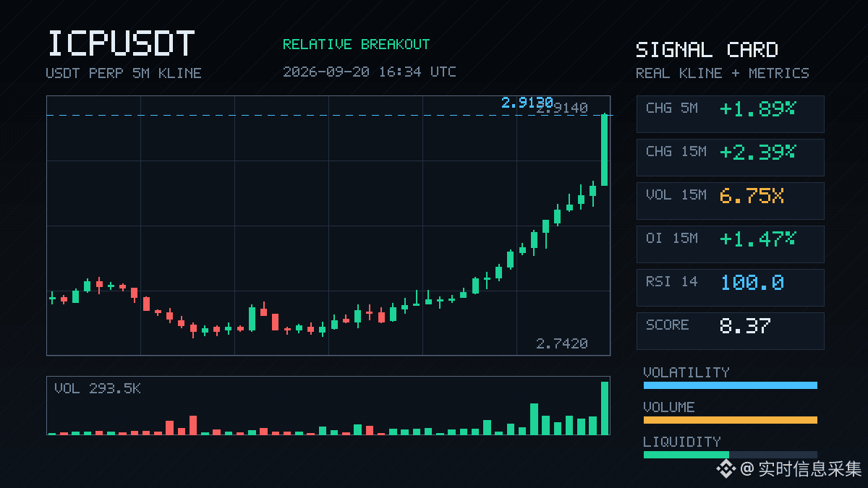Click the green LIQUIDITY bar
Screen dimensions: 868x488
(686, 455)
